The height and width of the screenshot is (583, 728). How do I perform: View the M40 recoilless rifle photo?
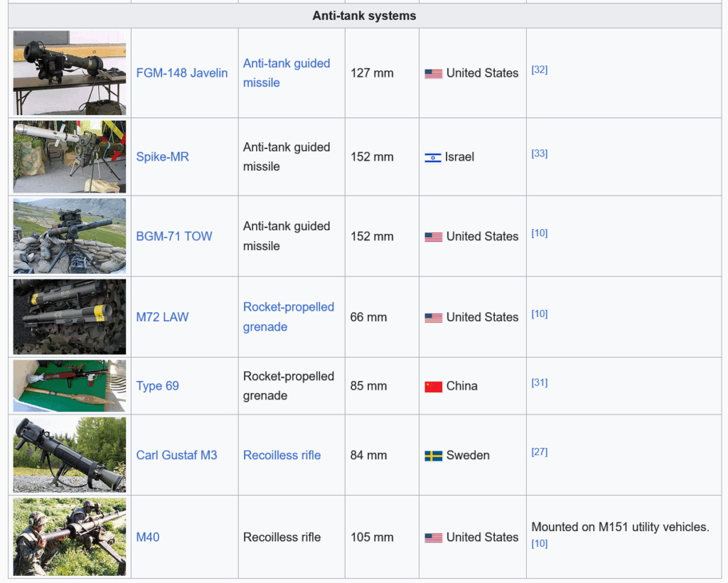point(70,537)
